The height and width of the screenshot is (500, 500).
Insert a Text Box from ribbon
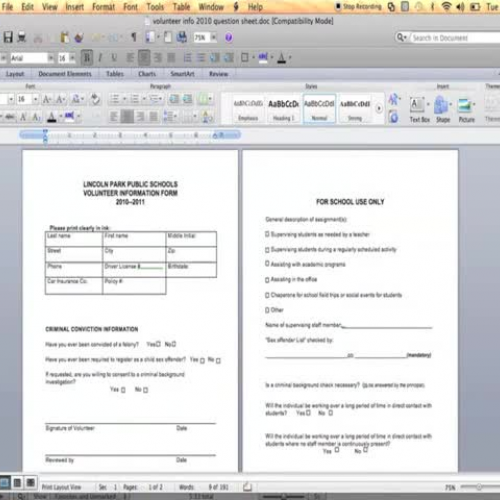(x=419, y=110)
